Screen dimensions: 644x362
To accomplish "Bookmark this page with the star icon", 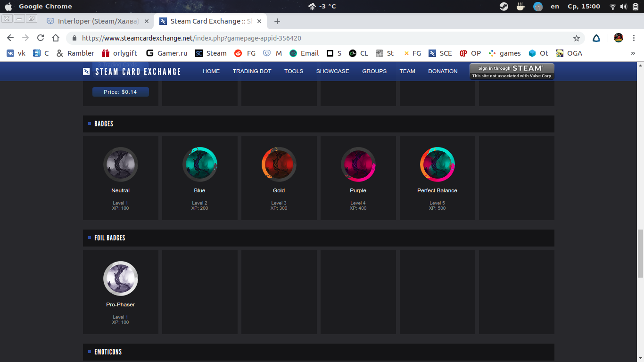I will tap(576, 38).
